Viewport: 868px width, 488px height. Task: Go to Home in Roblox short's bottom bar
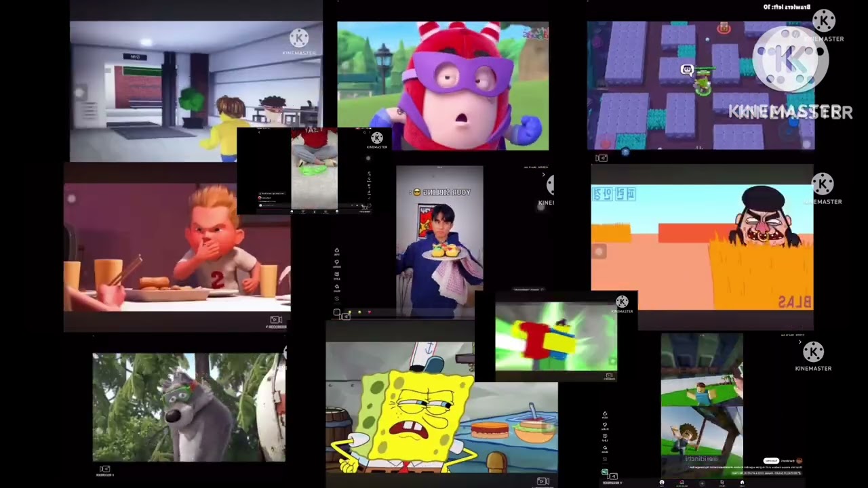click(x=742, y=483)
